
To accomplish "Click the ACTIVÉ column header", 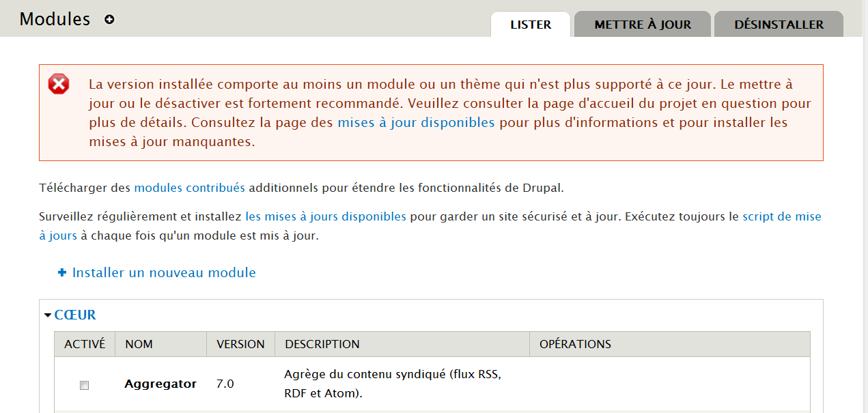I will [85, 344].
